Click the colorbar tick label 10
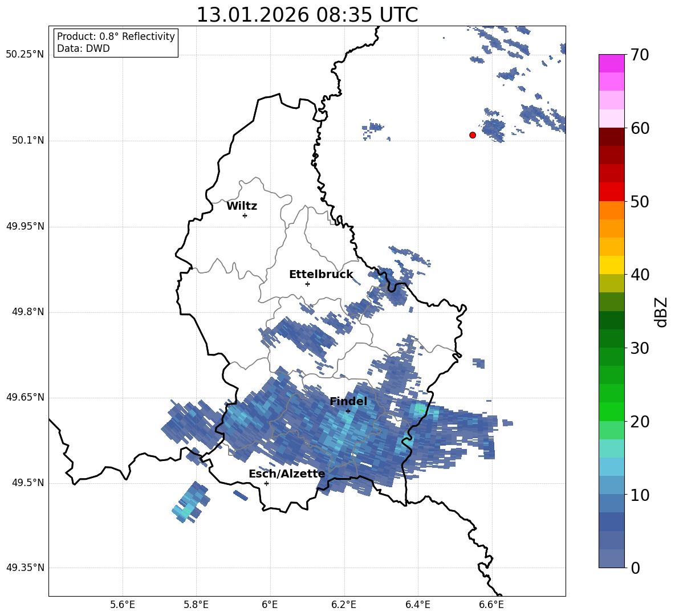 [640, 495]
